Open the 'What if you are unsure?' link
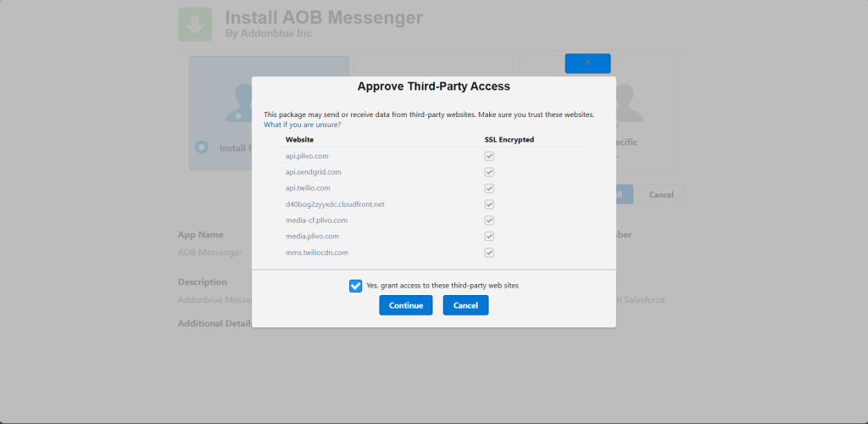Screen dimensions: 868x424 303,125
